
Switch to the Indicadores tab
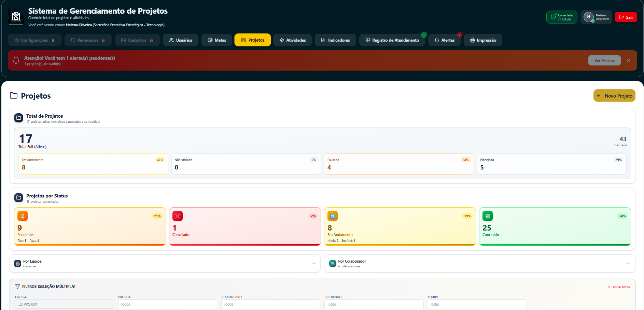(335, 40)
